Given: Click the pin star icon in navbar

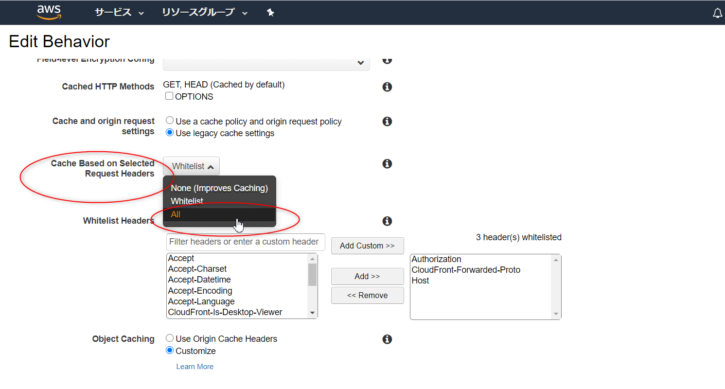Looking at the screenshot, I should [270, 12].
